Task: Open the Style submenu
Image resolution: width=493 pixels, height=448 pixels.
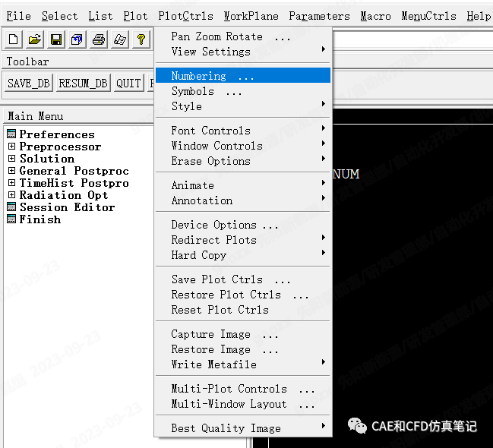Action: tap(243, 106)
